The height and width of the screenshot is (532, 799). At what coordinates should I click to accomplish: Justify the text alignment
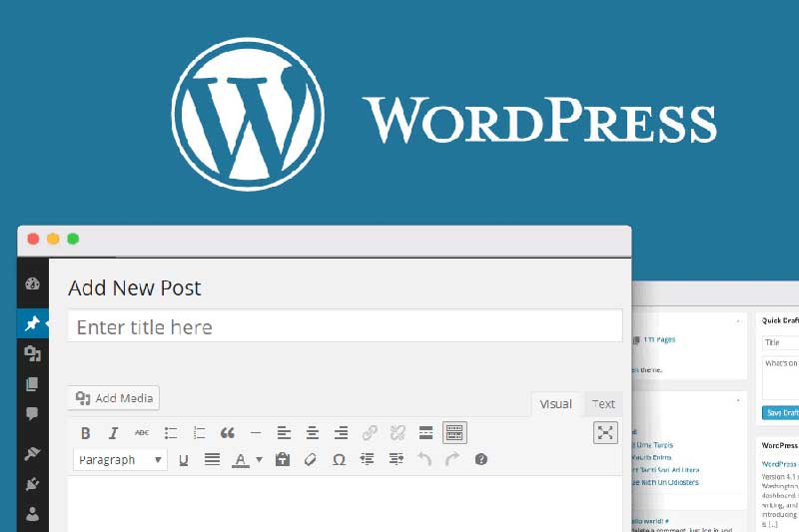[212, 460]
